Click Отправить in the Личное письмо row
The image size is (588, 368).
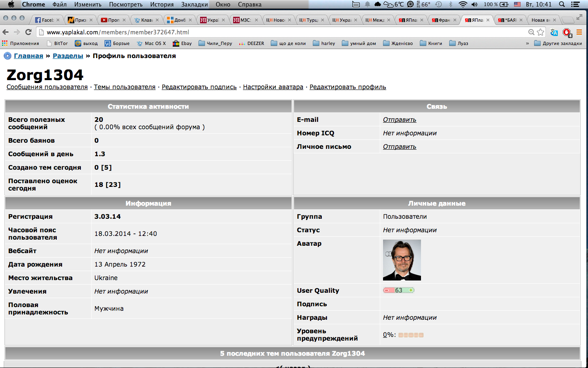pos(400,147)
